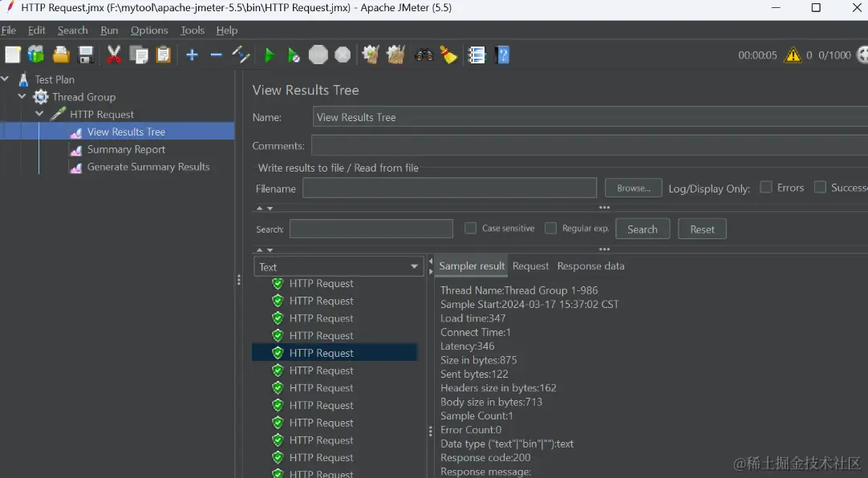
Task: Start test without pauses icon
Action: click(294, 55)
